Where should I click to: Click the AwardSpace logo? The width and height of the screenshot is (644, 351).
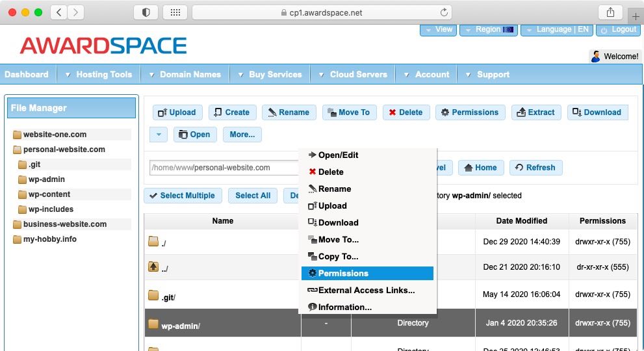coord(103,45)
